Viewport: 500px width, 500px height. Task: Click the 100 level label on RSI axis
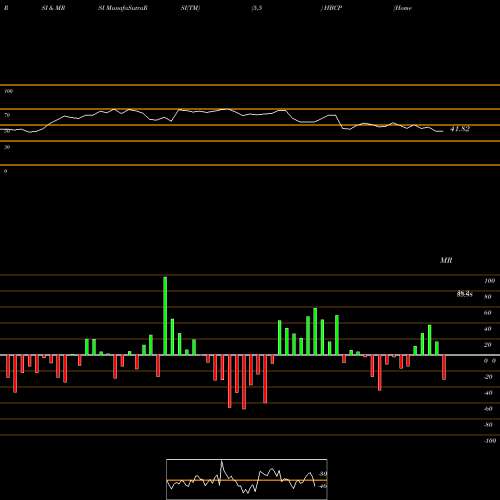(8, 91)
